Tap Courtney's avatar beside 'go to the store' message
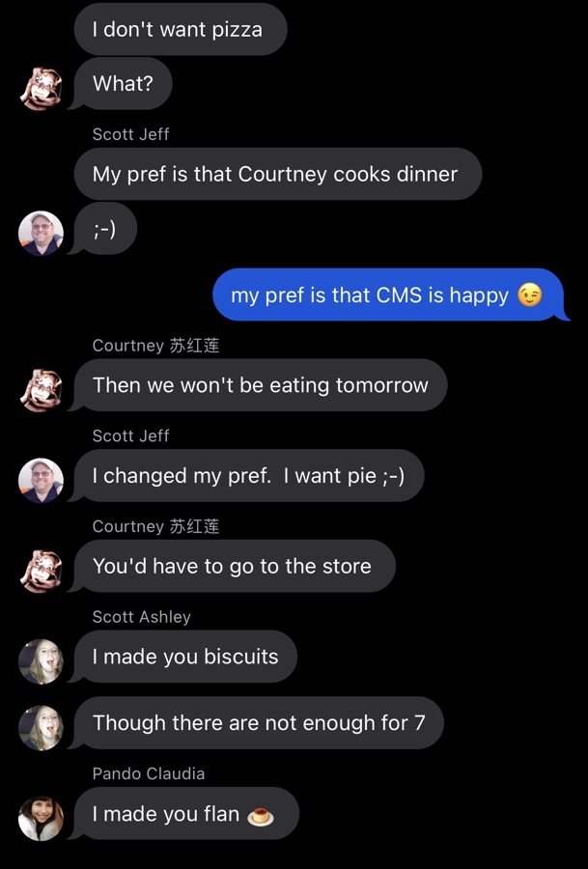The width and height of the screenshot is (588, 869). tap(41, 571)
